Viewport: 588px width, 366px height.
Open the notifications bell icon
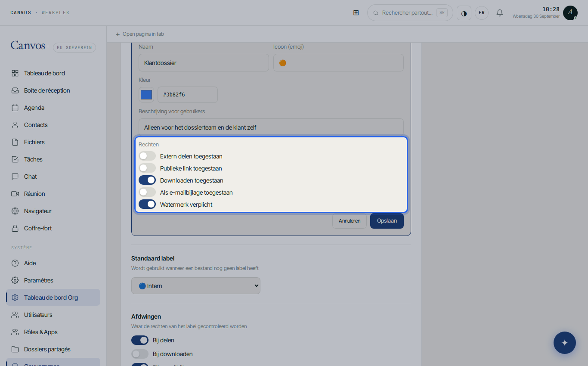click(500, 13)
